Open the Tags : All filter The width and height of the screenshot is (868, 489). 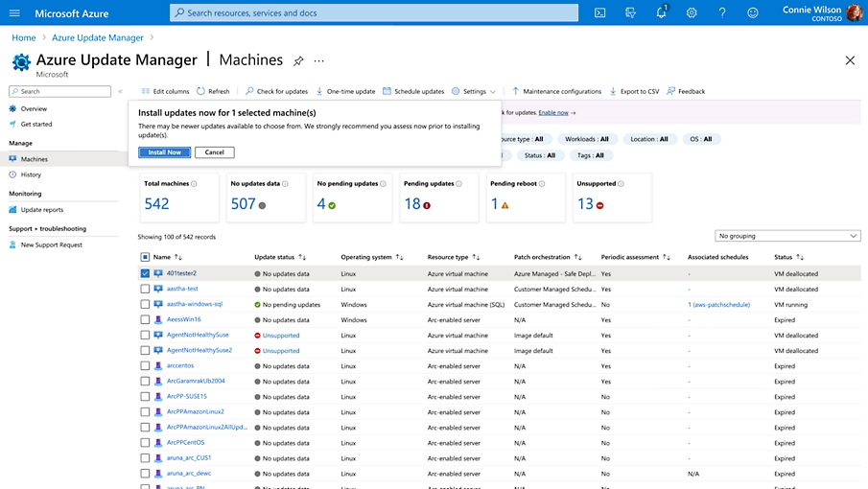(591, 155)
